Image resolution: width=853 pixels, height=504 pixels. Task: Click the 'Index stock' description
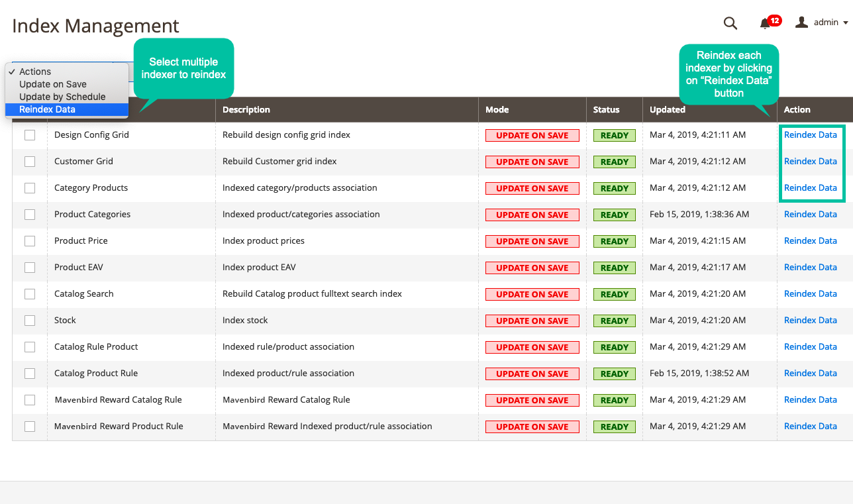245,320
